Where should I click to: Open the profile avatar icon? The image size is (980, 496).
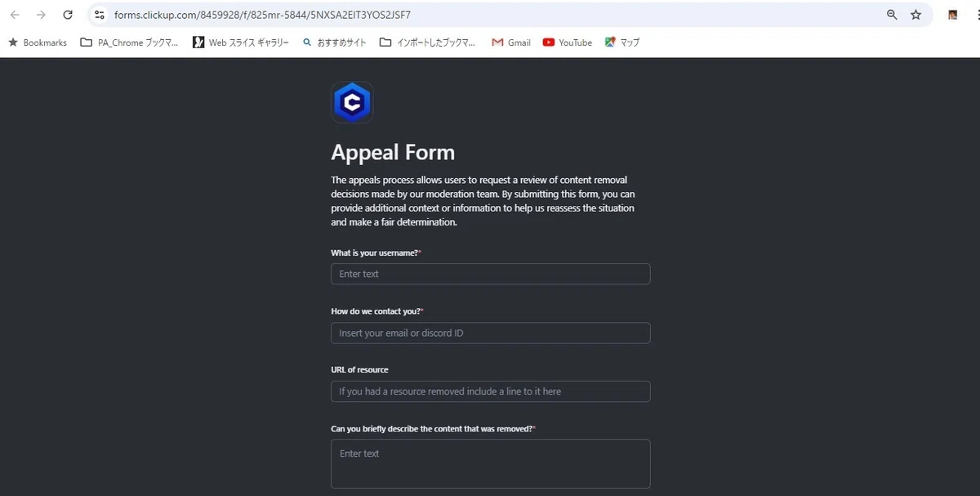952,15
